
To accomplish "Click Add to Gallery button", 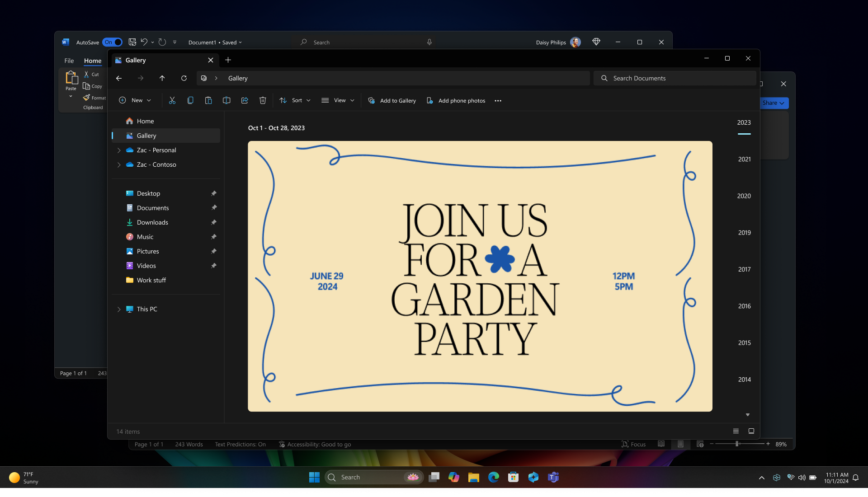I will tap(392, 100).
